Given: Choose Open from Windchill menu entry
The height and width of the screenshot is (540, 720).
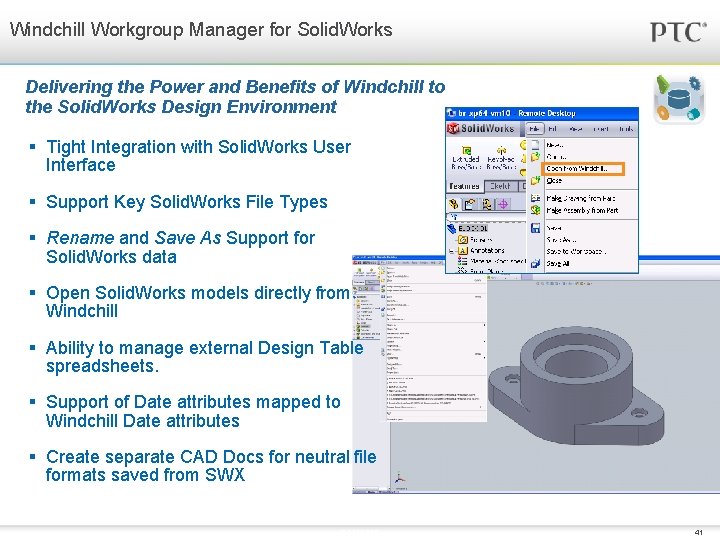Looking at the screenshot, I should point(583,169).
